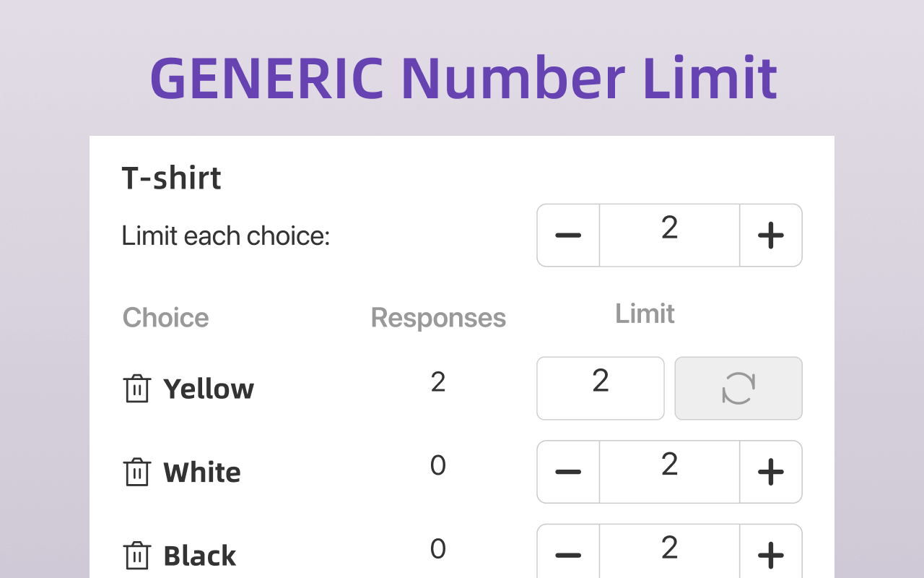Select the White choice label
This screenshot has width=924, height=578.
point(202,473)
